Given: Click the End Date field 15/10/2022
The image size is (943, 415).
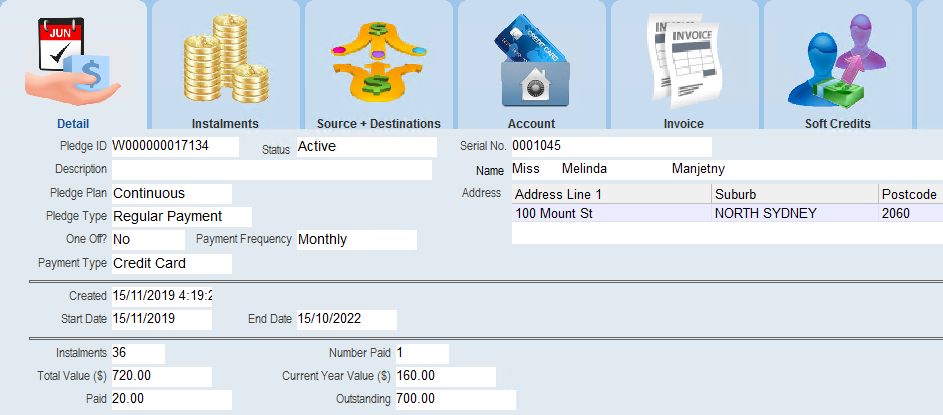Looking at the screenshot, I should (347, 319).
